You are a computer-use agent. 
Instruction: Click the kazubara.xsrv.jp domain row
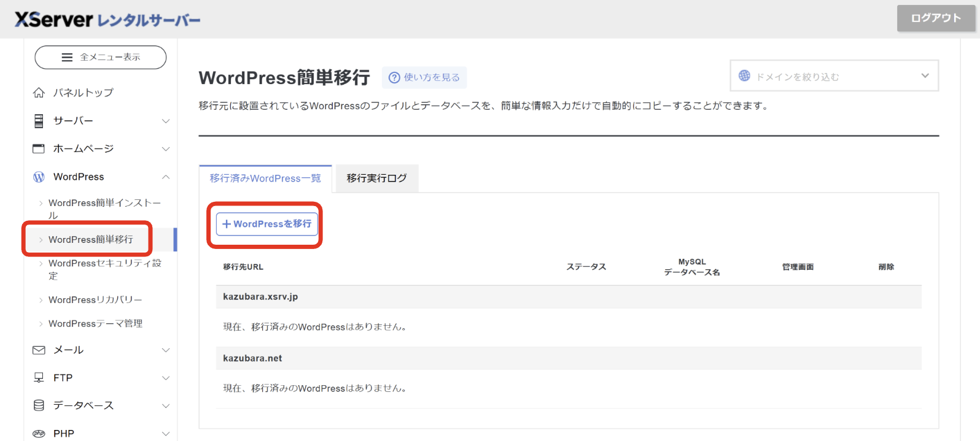[569, 297]
